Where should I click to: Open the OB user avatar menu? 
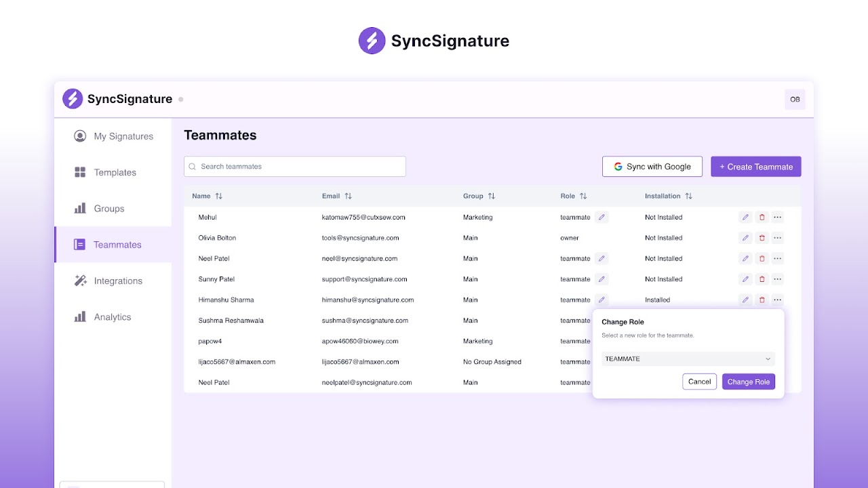click(795, 99)
